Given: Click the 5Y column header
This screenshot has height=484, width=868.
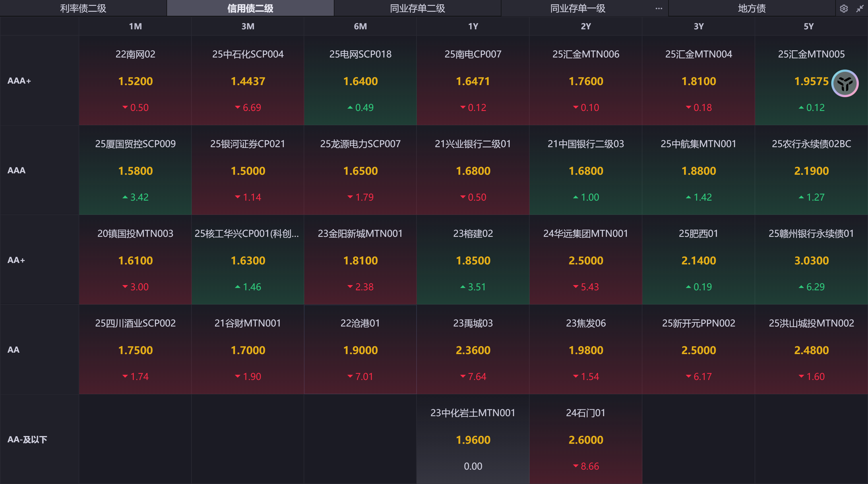Looking at the screenshot, I should click(x=808, y=26).
